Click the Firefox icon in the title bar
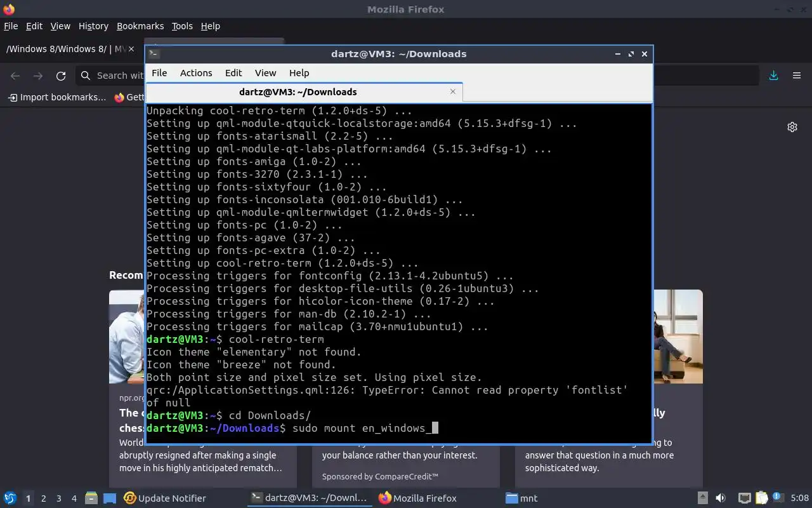The image size is (812, 508). click(8, 10)
